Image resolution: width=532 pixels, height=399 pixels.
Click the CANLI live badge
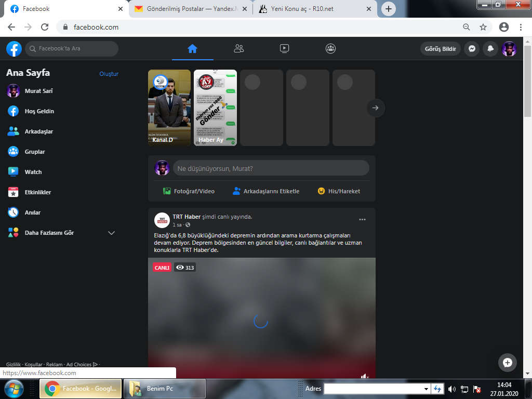tap(162, 268)
